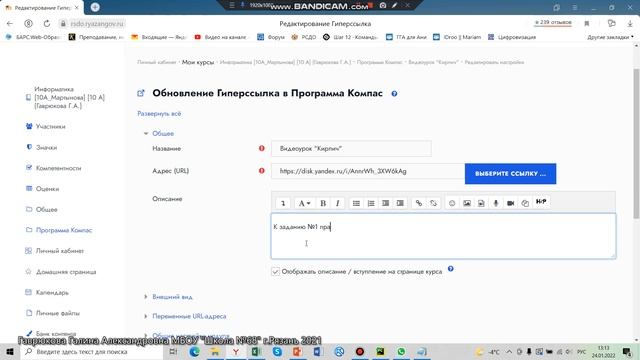640x360 pixels.
Task: Click the Windows taskbar search box
Action: point(91,351)
